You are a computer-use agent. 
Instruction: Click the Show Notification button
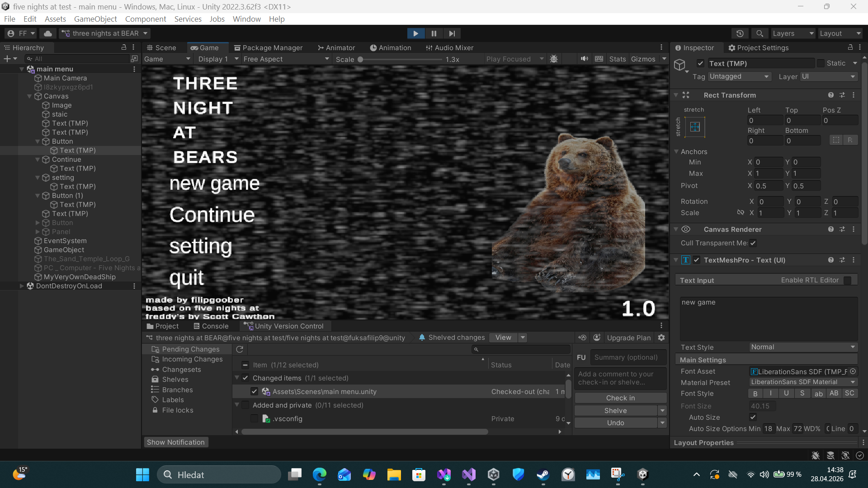176,442
